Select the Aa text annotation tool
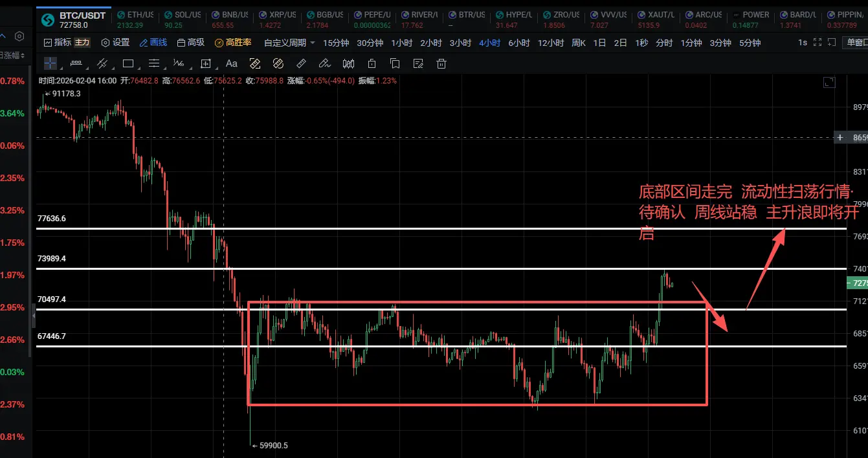 pyautogui.click(x=231, y=63)
